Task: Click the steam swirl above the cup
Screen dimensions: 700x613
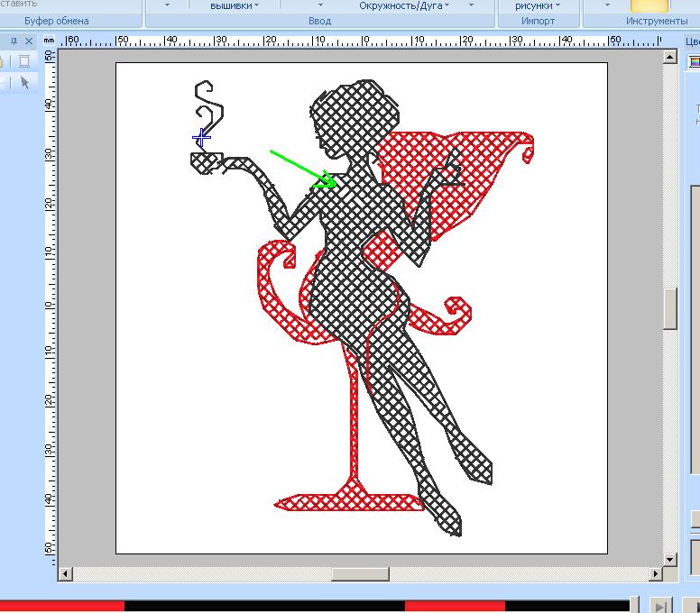Action: click(x=210, y=108)
